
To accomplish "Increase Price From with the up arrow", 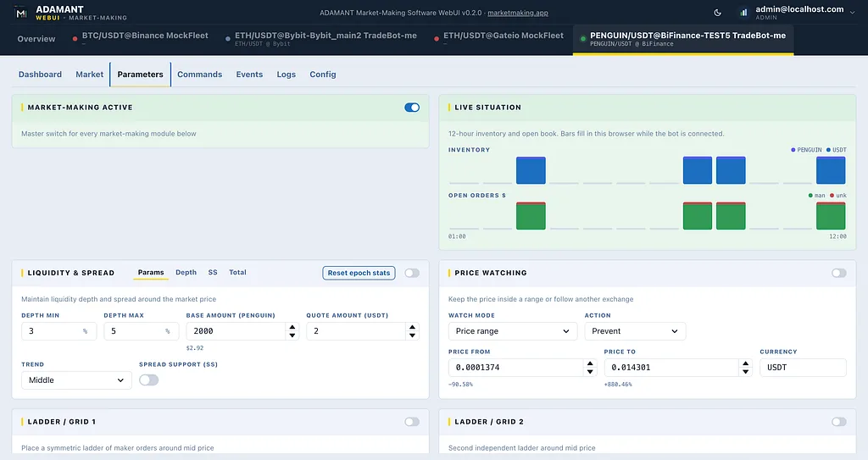I will click(590, 363).
